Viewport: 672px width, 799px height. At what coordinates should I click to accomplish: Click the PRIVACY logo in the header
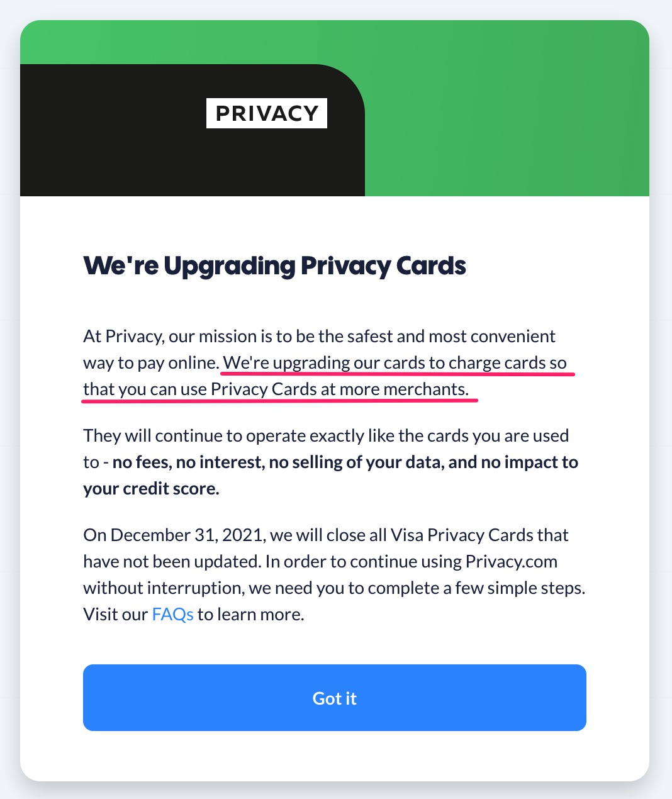pyautogui.click(x=266, y=113)
